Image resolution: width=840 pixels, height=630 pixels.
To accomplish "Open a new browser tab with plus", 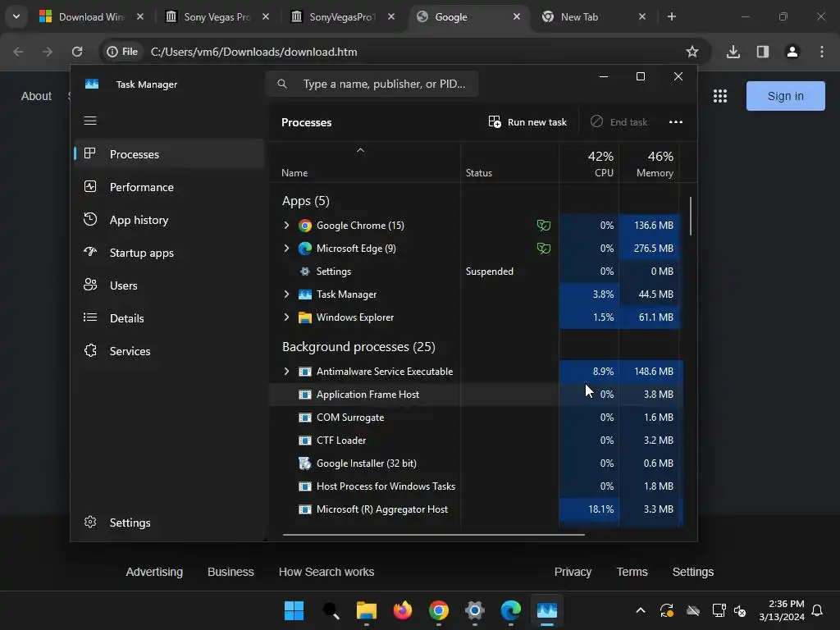I will [x=671, y=16].
